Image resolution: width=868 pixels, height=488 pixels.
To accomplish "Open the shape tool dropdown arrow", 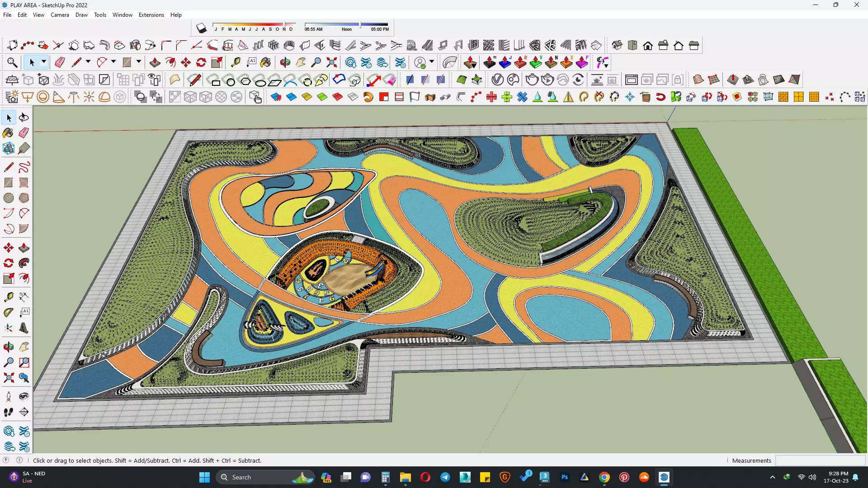I will 139,62.
